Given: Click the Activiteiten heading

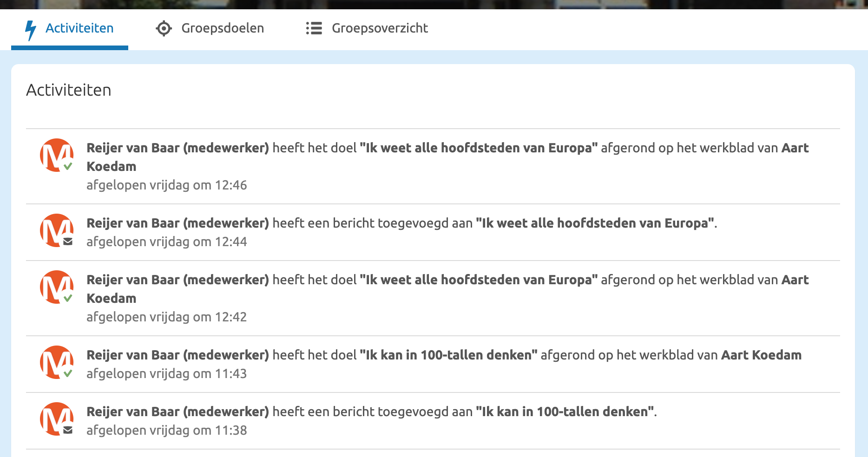Looking at the screenshot, I should (69, 90).
